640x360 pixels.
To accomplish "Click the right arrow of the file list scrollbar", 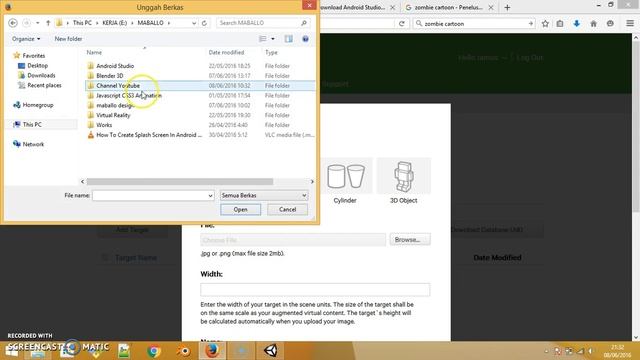I will (312, 182).
